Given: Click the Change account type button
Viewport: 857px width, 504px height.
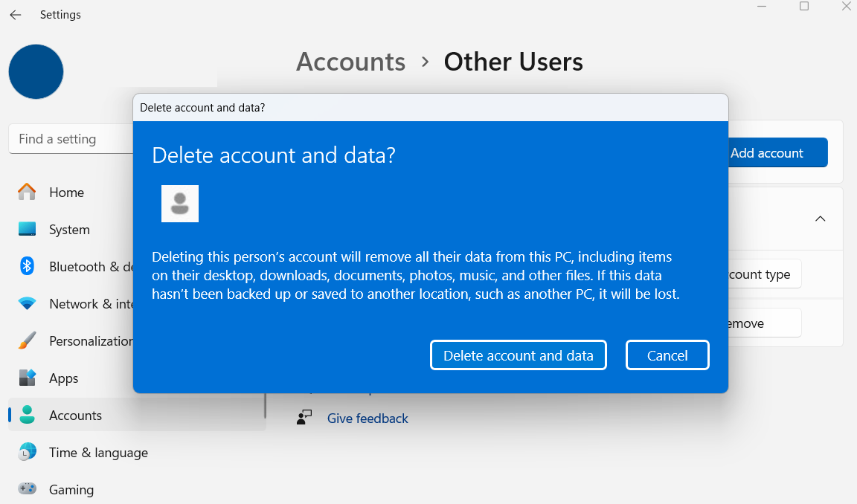Looking at the screenshot, I should click(x=763, y=274).
